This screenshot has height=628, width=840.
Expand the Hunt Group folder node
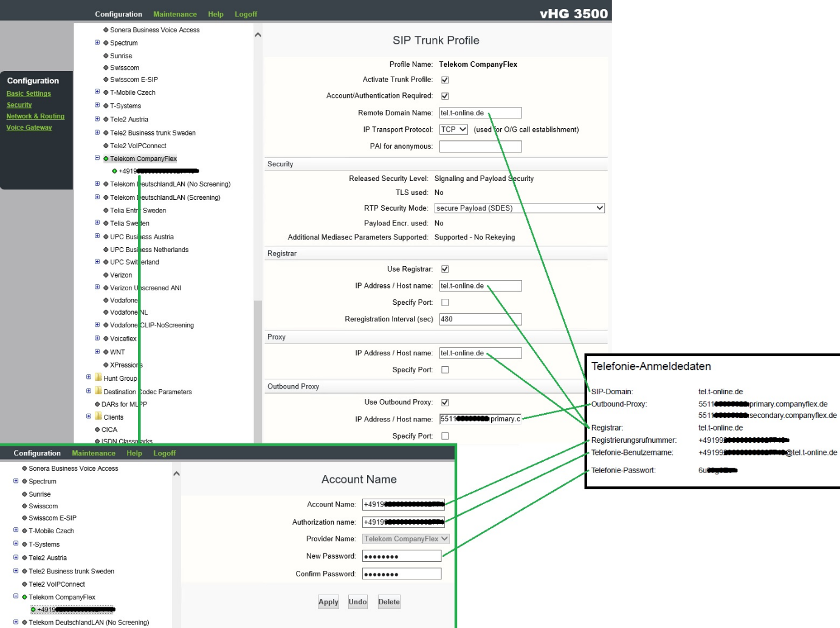[x=89, y=377]
